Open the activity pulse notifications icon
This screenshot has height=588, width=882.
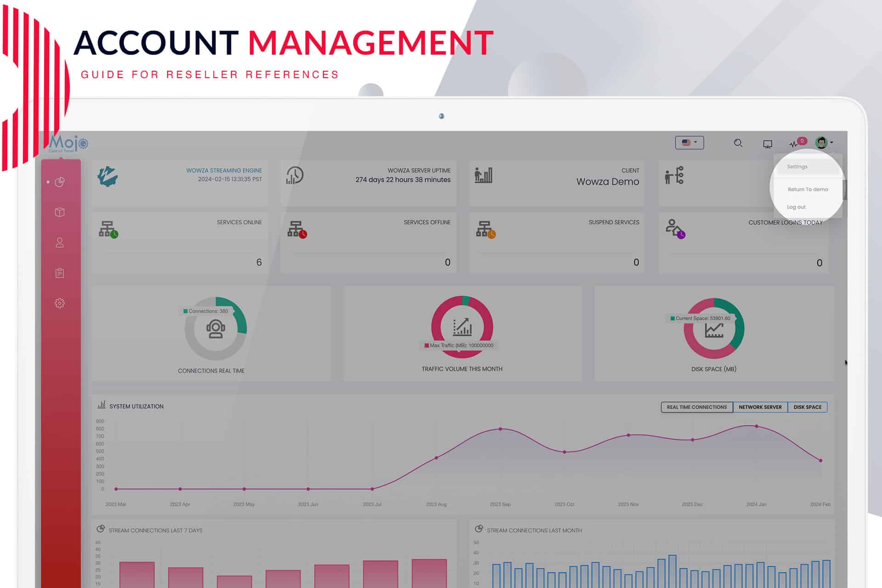793,144
